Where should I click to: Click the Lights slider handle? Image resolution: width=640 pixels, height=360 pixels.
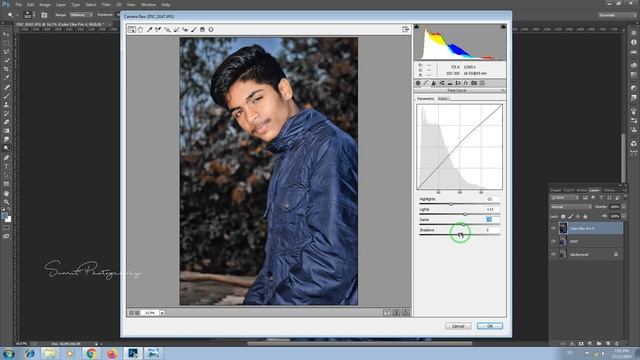465,214
